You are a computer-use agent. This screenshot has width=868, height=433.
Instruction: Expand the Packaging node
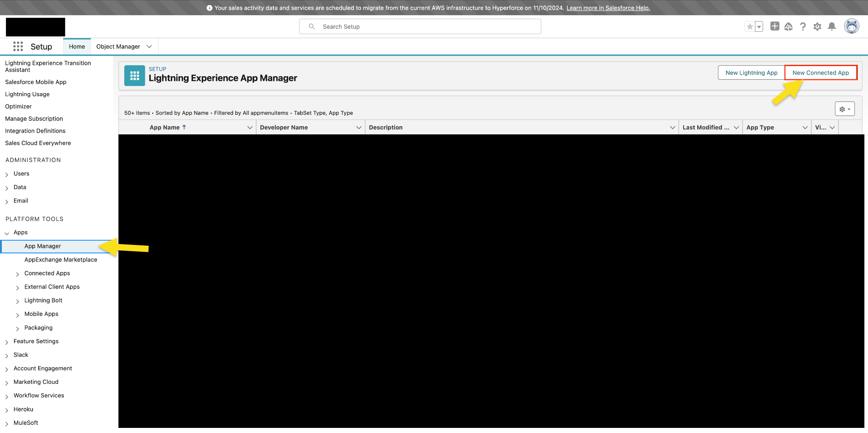[x=17, y=328]
